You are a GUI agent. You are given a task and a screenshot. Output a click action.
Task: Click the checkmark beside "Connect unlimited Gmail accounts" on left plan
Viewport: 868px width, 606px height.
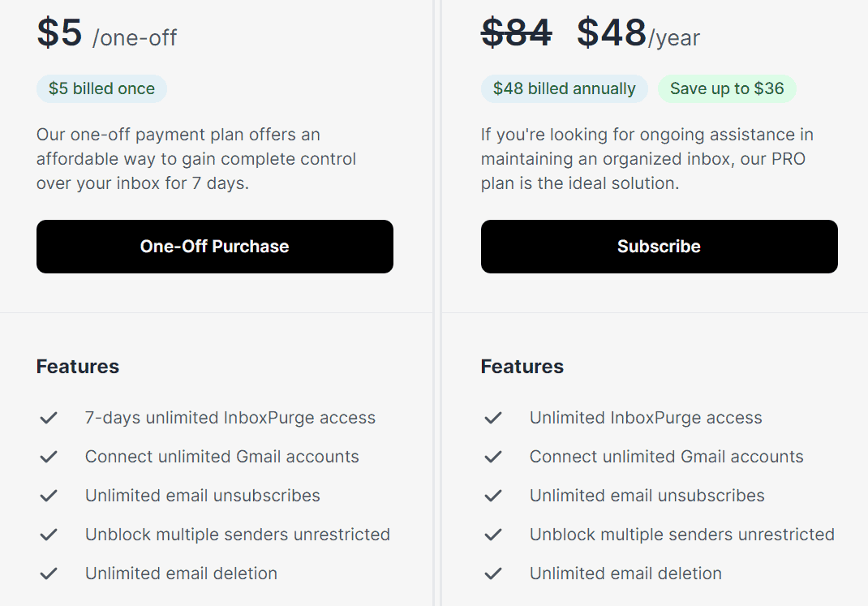48,456
